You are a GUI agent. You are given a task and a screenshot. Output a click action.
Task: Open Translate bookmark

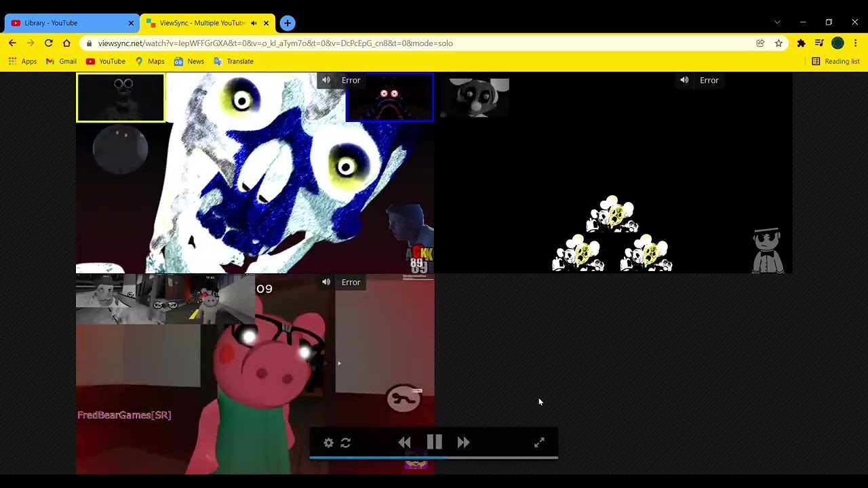(233, 61)
